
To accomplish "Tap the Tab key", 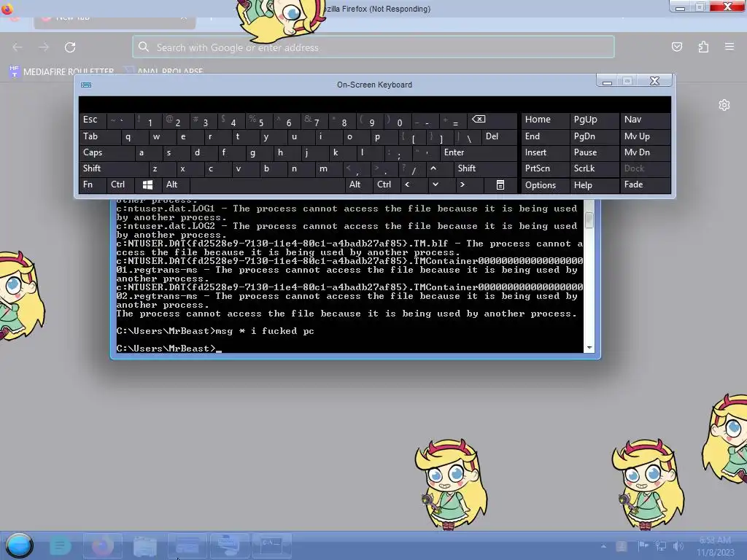I will pyautogui.click(x=99, y=136).
